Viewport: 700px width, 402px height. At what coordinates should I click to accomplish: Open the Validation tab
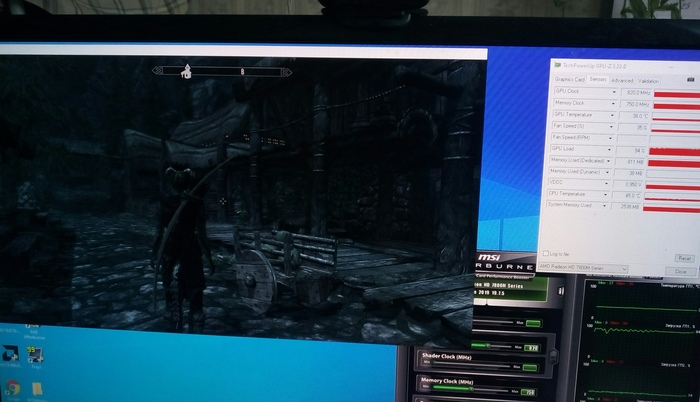pos(648,79)
